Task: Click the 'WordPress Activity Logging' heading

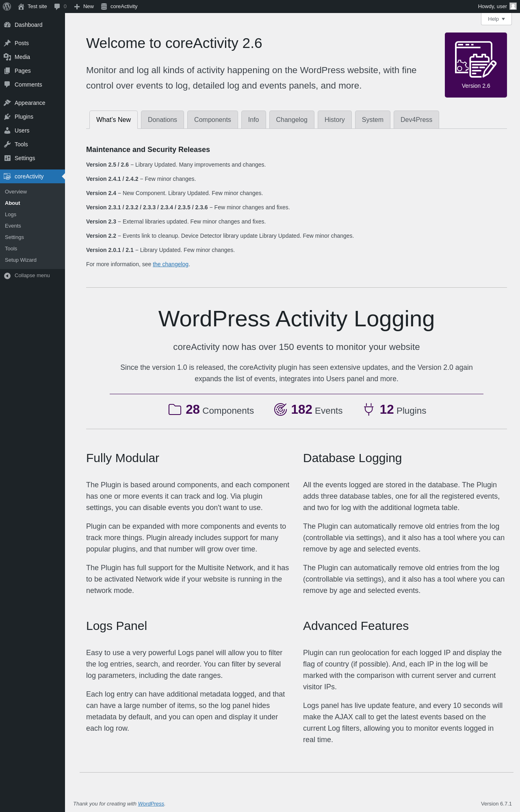Action: coord(297,319)
